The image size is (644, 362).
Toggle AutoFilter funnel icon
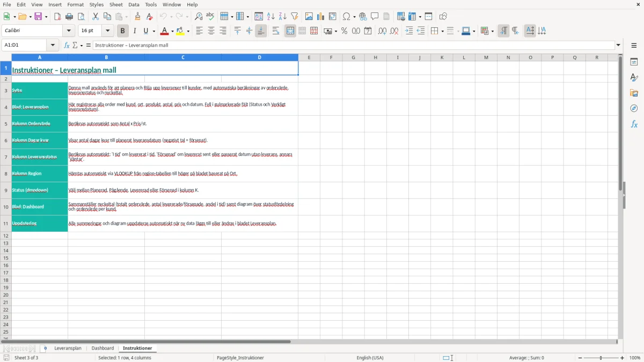click(295, 17)
